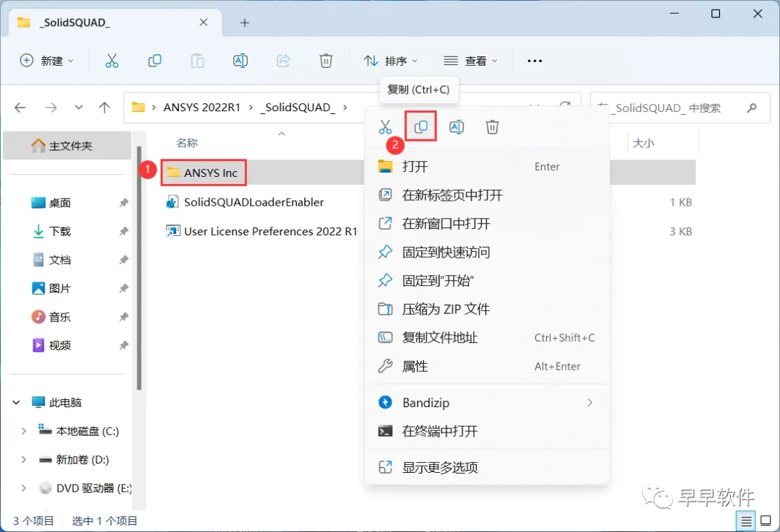Open the recent locations dropdown arrow

coord(79,108)
